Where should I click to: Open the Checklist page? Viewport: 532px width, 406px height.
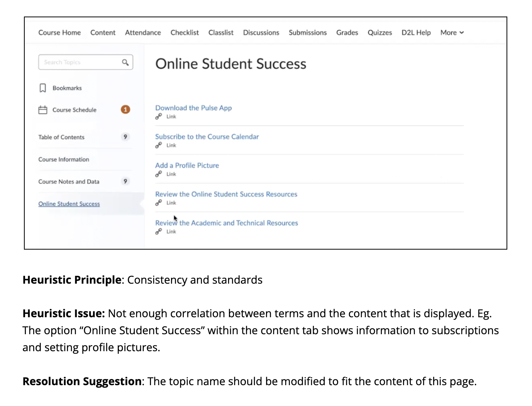185,33
